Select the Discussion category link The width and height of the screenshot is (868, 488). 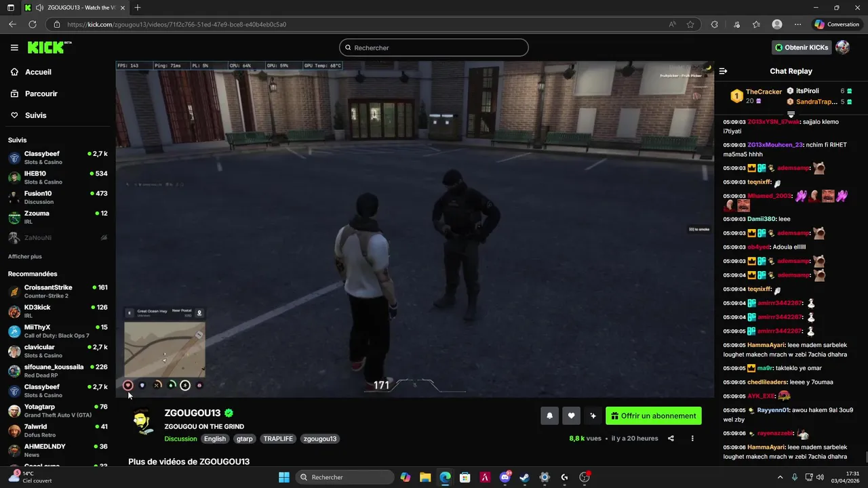180,439
